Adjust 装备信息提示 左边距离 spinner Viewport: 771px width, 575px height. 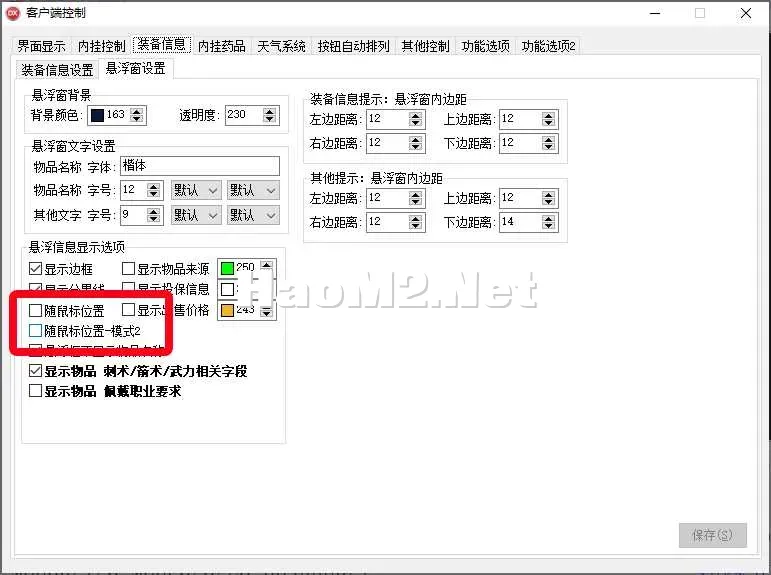[x=415, y=119]
